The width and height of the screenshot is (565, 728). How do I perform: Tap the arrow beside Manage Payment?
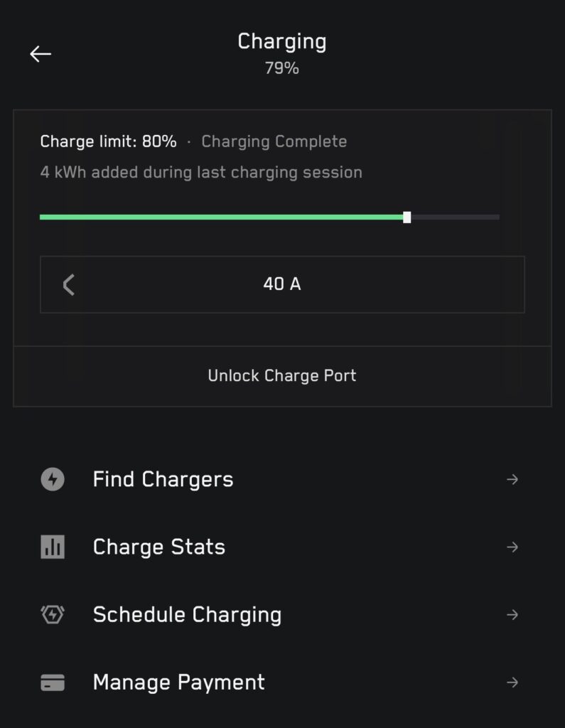[512, 682]
